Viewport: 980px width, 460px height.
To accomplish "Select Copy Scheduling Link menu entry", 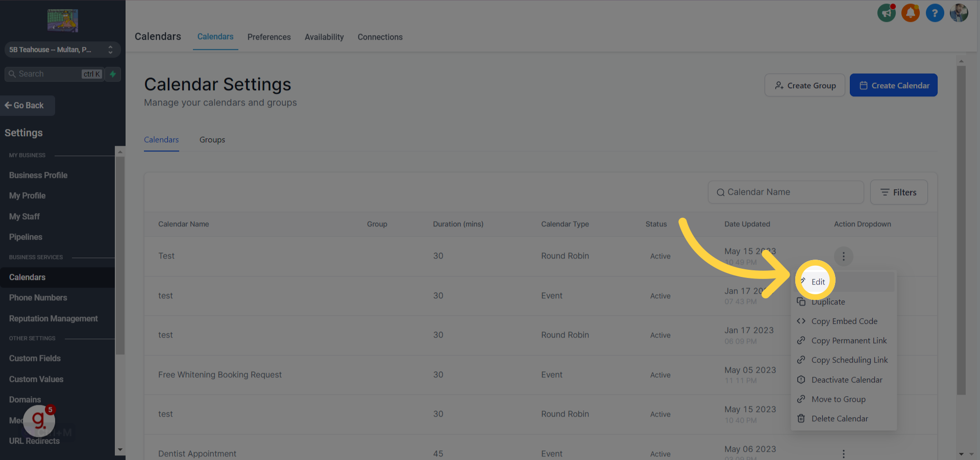I will pyautogui.click(x=843, y=360).
